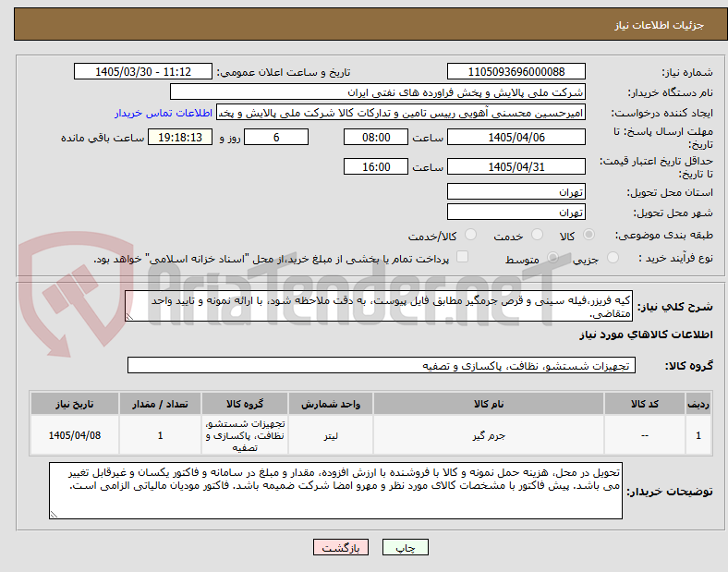Click the need date cell 1405/04/08
Viewport: 728px width, 572px height.
coord(75,435)
